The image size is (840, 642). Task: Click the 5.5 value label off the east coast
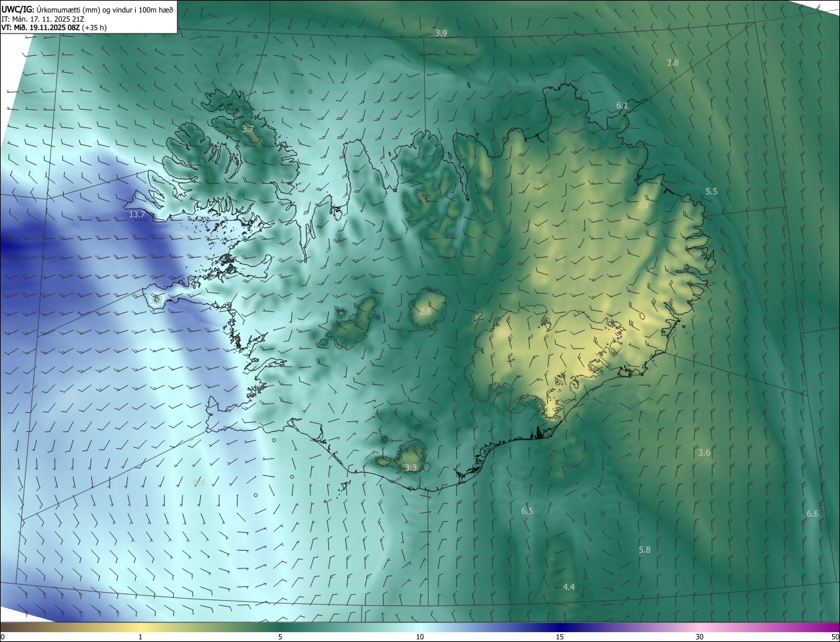(711, 191)
